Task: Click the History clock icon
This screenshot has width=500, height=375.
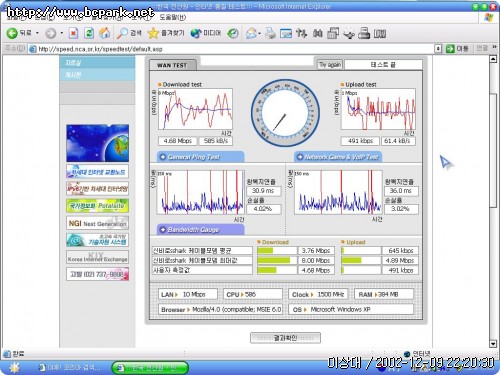Action: click(233, 33)
